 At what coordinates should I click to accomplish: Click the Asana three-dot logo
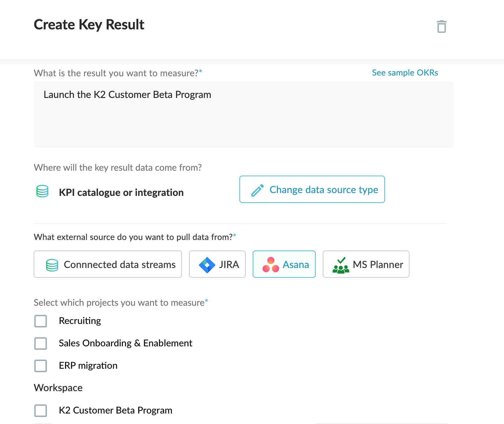271,265
